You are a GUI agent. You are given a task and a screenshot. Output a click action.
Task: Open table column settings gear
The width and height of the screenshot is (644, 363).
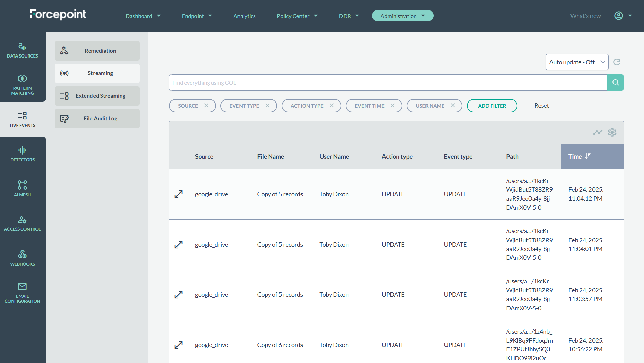[612, 132]
